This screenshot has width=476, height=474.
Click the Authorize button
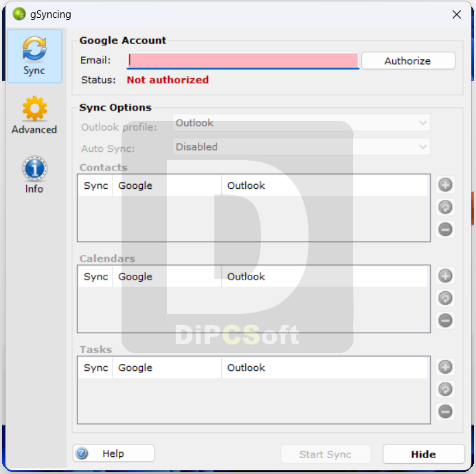click(x=408, y=60)
